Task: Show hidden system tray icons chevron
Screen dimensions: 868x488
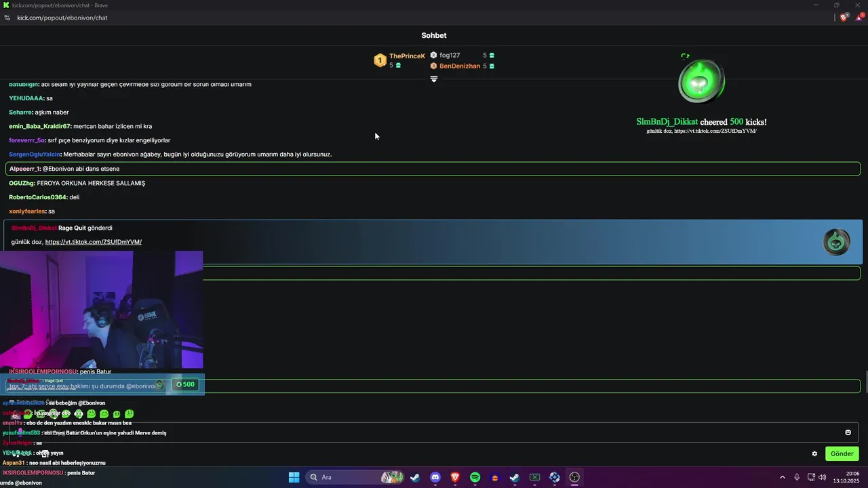Action: tap(783, 477)
